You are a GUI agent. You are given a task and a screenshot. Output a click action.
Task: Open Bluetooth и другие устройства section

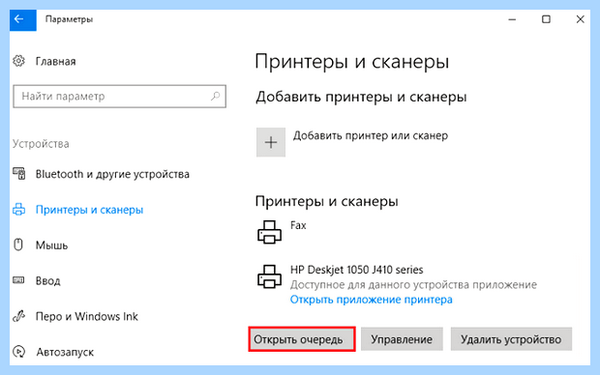112,174
